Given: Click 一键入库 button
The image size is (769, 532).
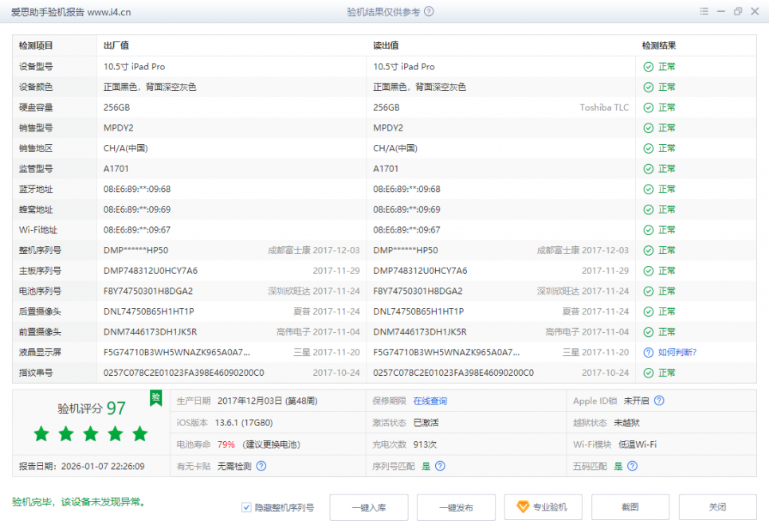Looking at the screenshot, I should tap(368, 507).
